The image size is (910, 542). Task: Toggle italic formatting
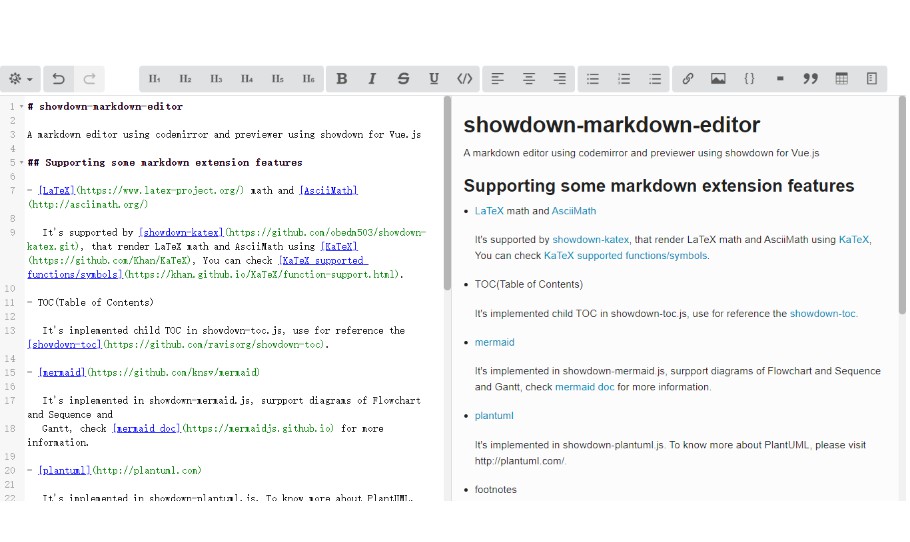[x=373, y=79]
